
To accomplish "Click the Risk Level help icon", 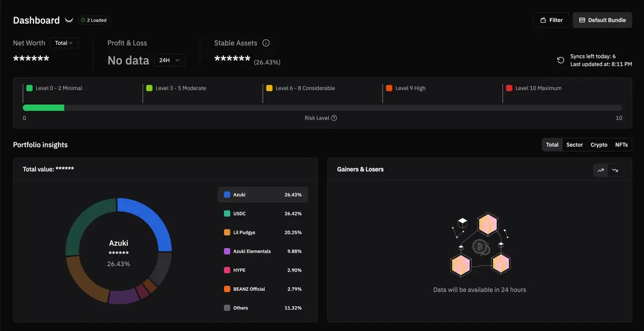I will (x=334, y=118).
